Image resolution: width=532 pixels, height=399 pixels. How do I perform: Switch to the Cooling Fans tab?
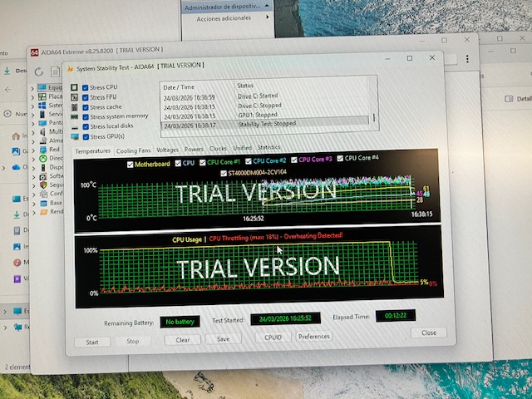[x=133, y=150]
